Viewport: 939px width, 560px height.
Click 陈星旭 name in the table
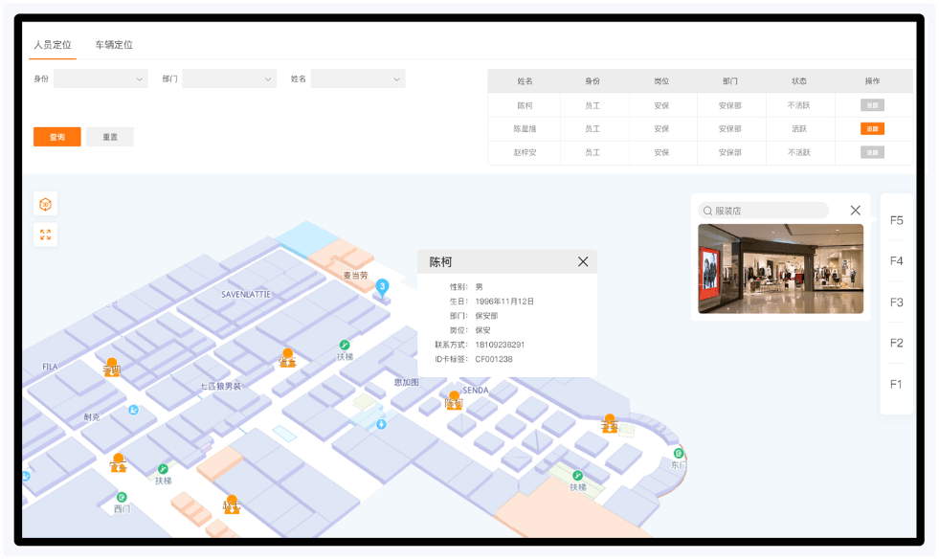coord(525,129)
